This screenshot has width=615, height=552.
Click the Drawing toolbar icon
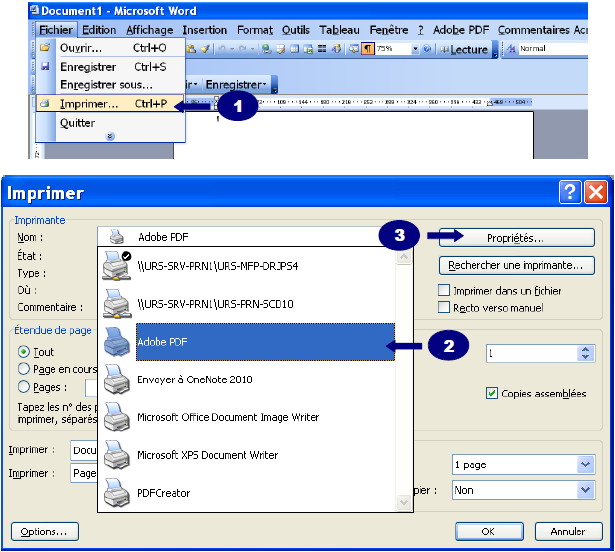click(x=336, y=49)
